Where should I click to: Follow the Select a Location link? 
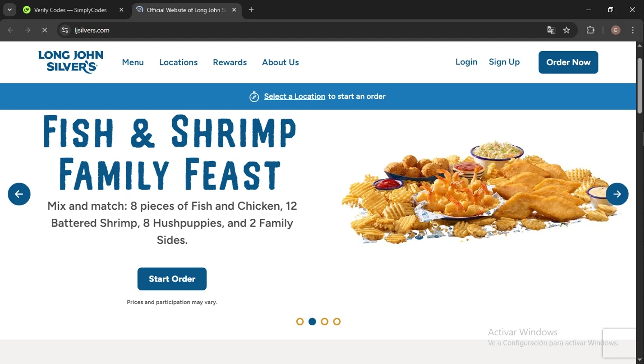pos(295,96)
